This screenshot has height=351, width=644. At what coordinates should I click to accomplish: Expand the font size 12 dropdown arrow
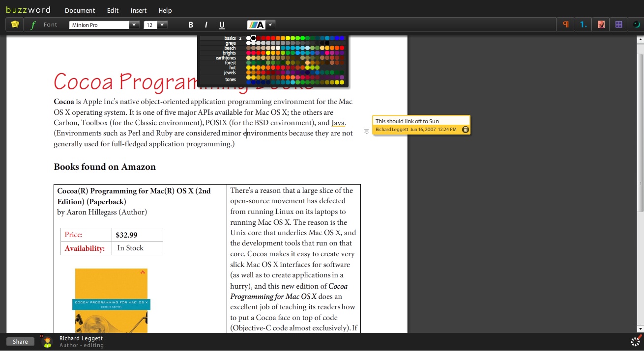[163, 25]
